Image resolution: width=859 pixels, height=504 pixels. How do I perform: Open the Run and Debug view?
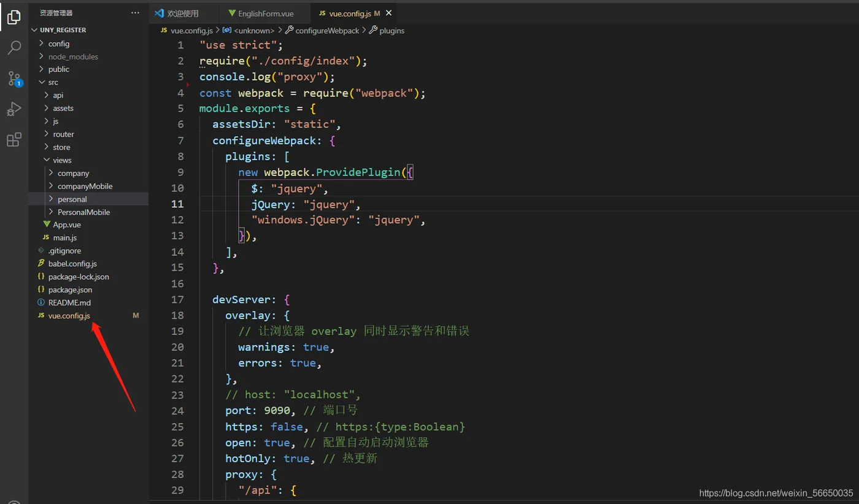point(13,109)
